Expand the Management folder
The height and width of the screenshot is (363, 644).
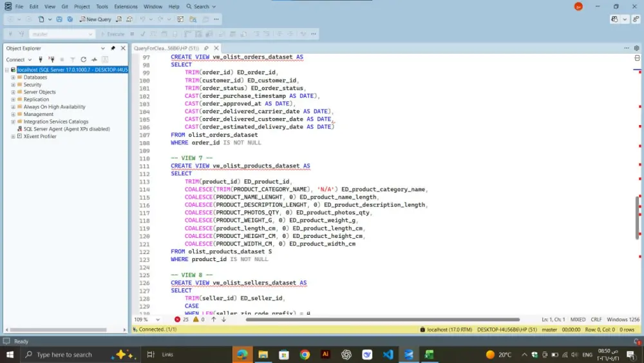click(13, 114)
